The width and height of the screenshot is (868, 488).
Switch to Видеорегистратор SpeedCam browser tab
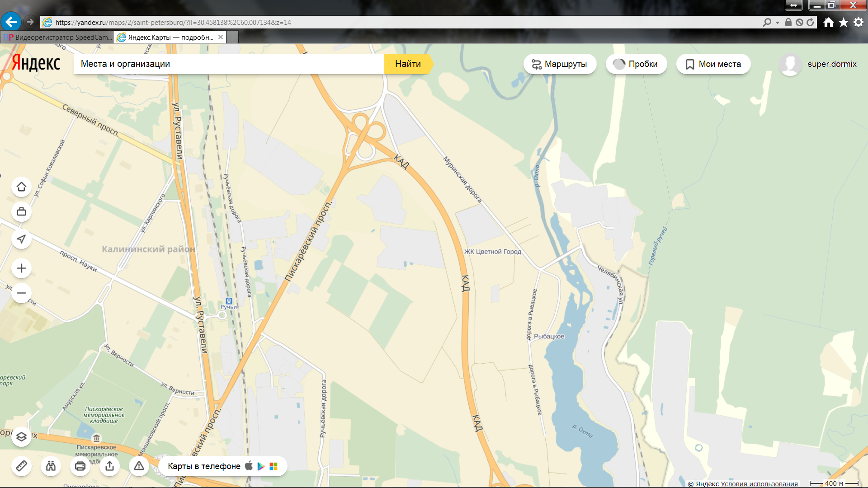click(57, 38)
